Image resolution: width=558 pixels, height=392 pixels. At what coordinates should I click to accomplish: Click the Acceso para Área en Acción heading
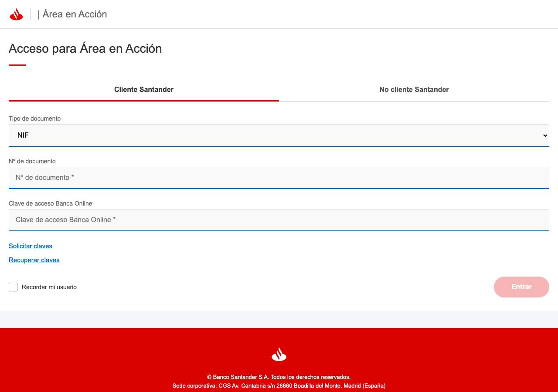point(85,48)
